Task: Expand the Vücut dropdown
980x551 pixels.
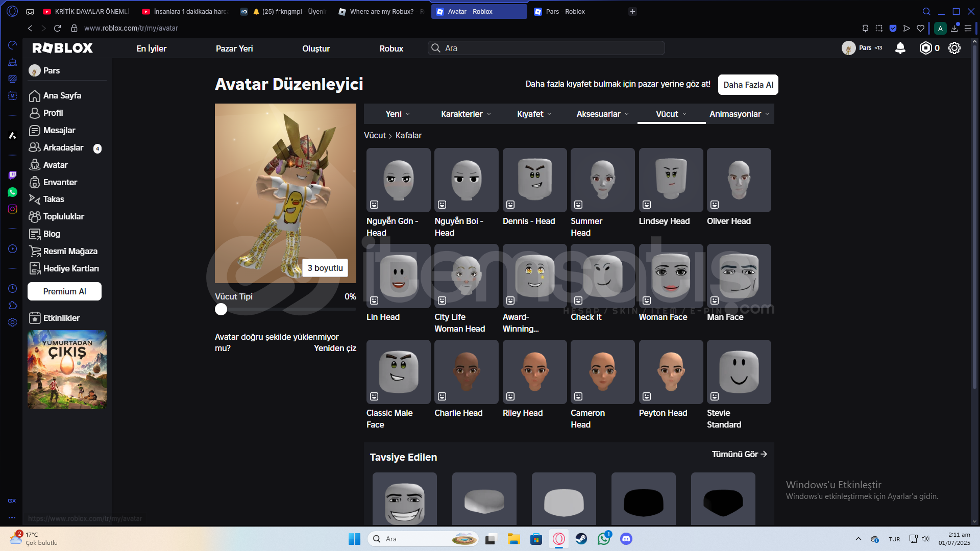Action: 671,114
